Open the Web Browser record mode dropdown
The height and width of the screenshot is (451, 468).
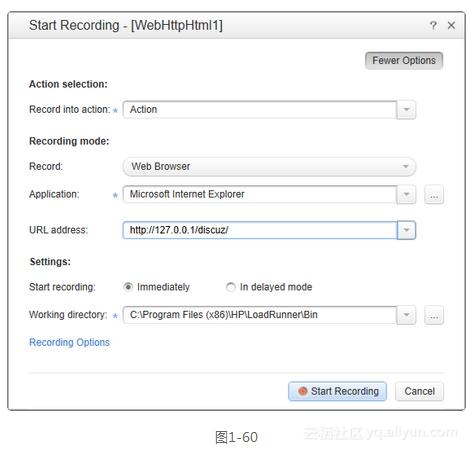(269, 166)
